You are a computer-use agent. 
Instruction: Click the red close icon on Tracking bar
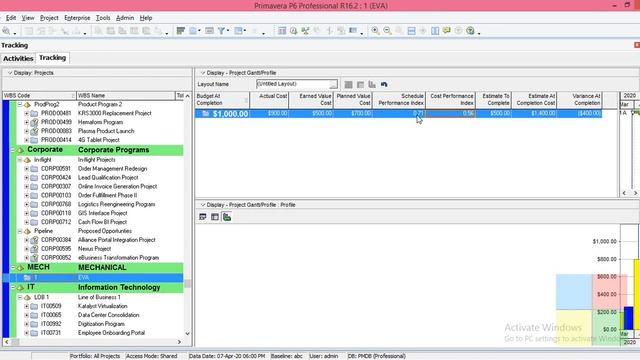[x=637, y=45]
